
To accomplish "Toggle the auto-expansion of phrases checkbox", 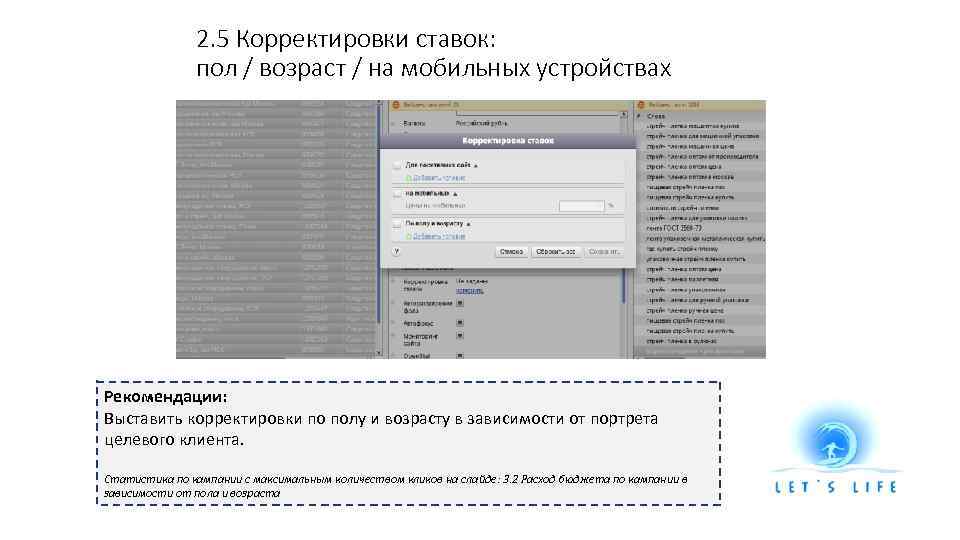I will 460,303.
